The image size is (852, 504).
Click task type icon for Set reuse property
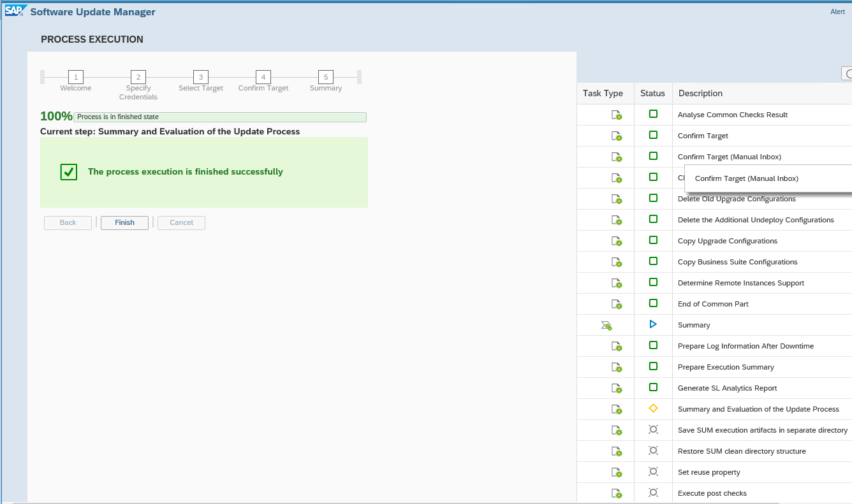(x=617, y=473)
